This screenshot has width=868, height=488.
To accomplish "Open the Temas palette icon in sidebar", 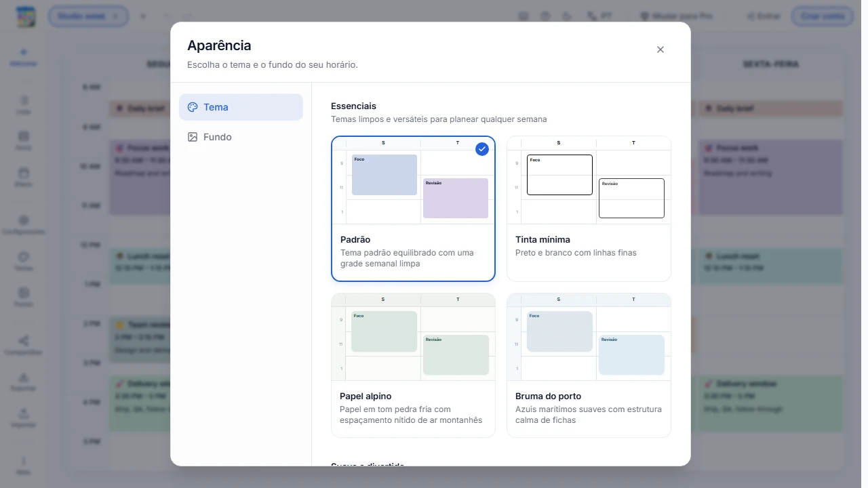I will point(24,261).
